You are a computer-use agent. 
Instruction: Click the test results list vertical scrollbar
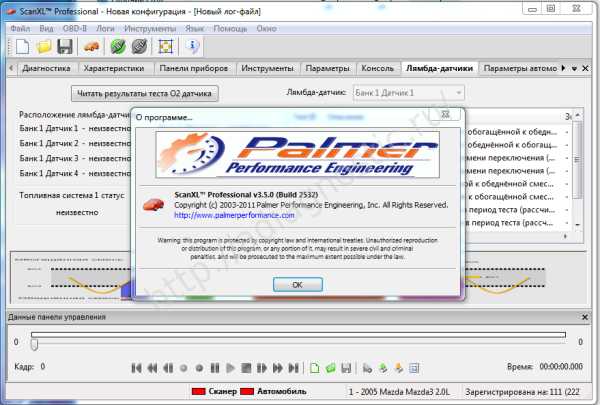pos(577,161)
